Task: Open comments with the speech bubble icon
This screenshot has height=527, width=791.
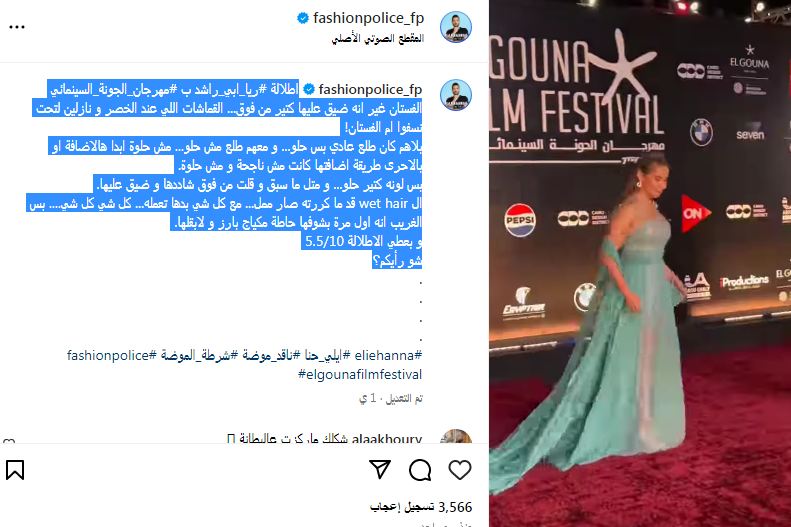Action: pos(420,470)
